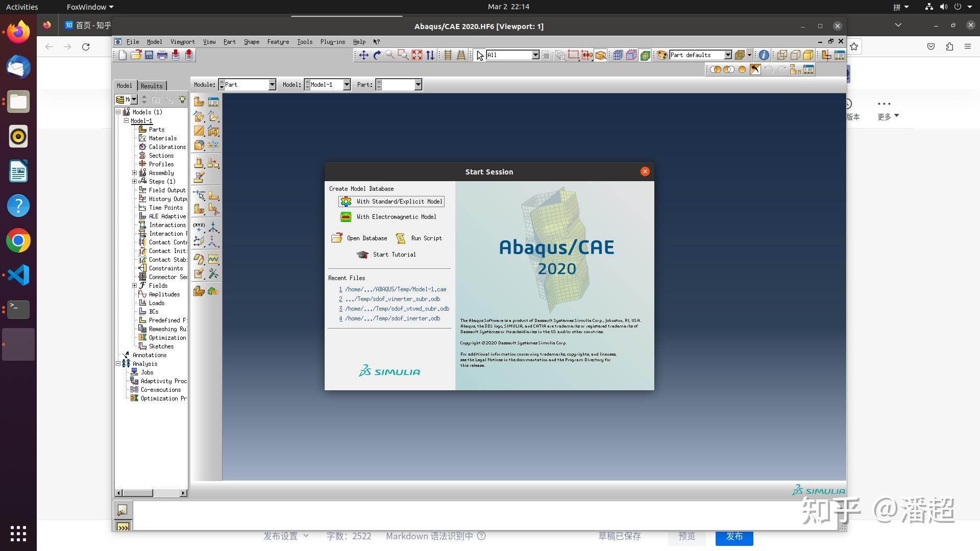Toggle wireframe render style
This screenshot has height=551, width=980.
(781, 55)
